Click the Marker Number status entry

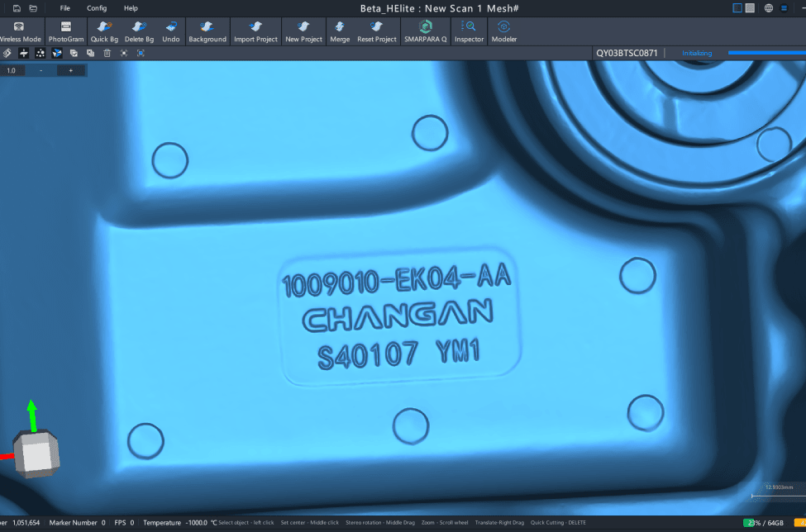tap(77, 523)
